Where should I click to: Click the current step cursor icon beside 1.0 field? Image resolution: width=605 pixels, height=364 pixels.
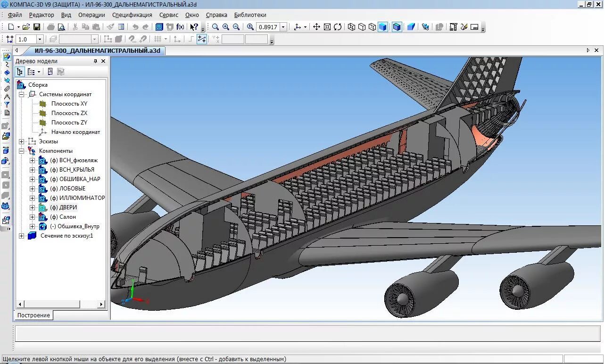pos(9,39)
